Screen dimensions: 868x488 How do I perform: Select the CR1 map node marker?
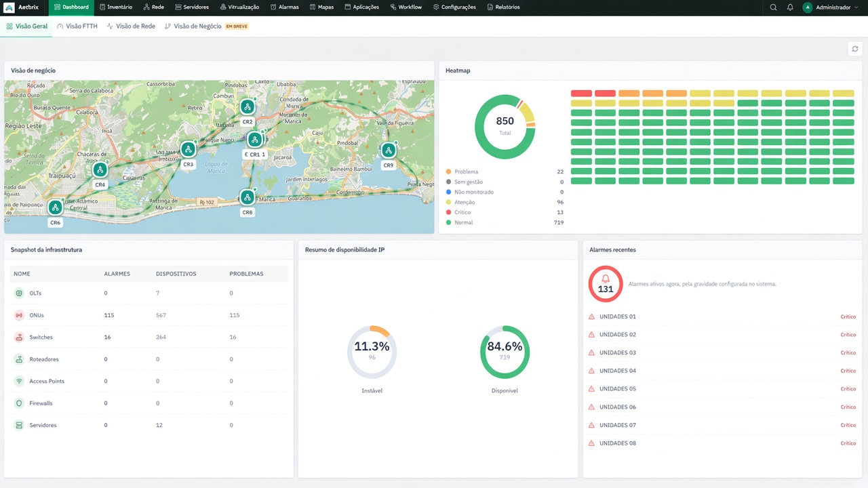(254, 140)
